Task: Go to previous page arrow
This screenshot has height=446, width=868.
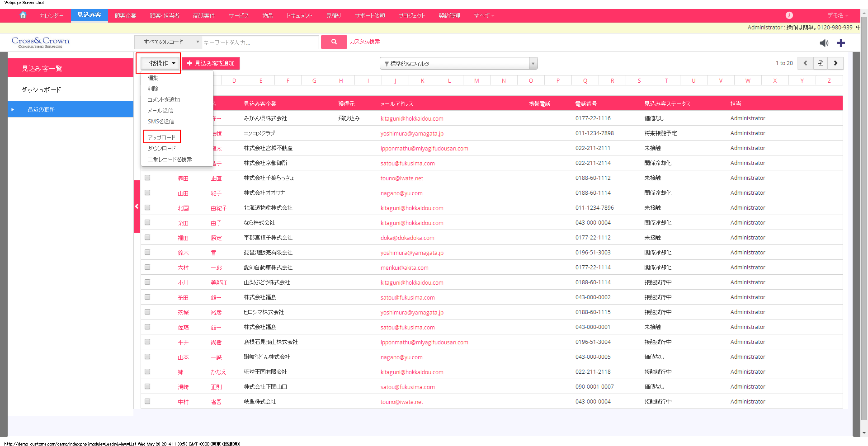Action: (805, 63)
